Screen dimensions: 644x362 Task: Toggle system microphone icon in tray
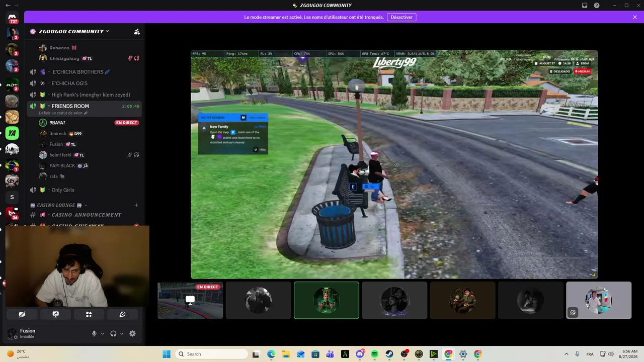[577, 354]
